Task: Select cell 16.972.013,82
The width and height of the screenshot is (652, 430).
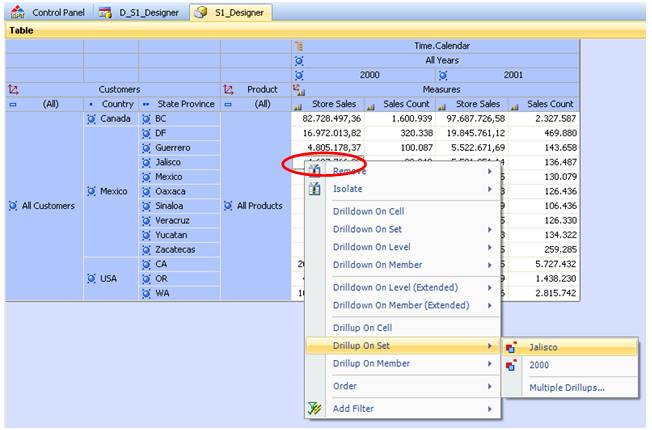Action: [328, 133]
